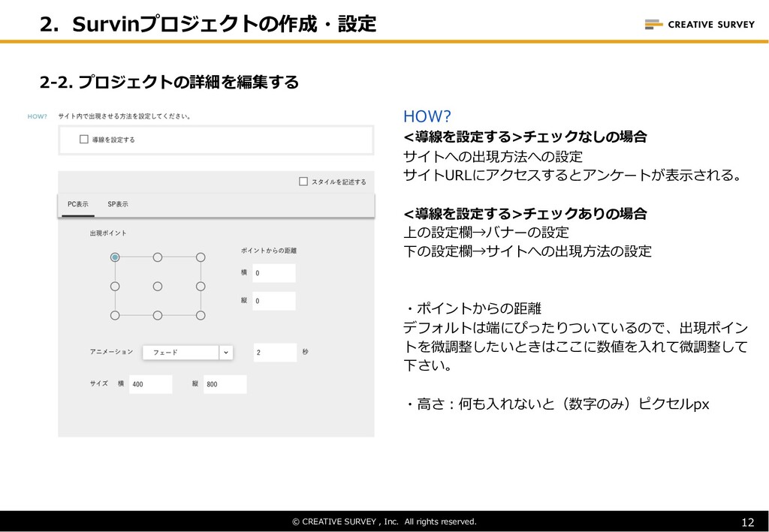Click the CREATIVE SURVEY logo icon

point(653,24)
